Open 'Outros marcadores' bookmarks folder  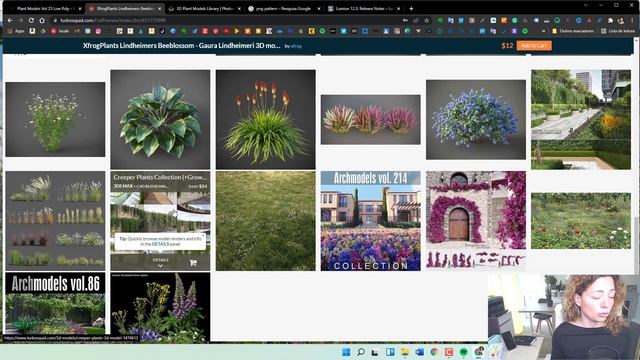tap(573, 31)
